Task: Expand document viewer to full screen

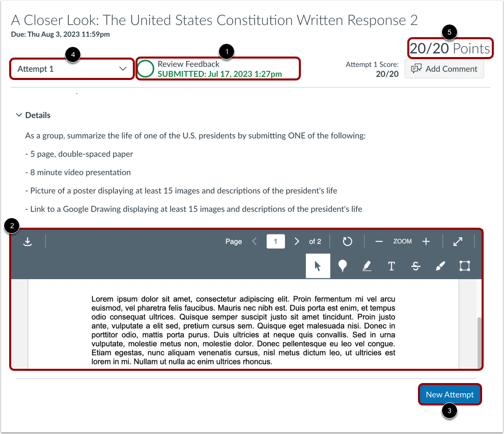Action: point(458,241)
